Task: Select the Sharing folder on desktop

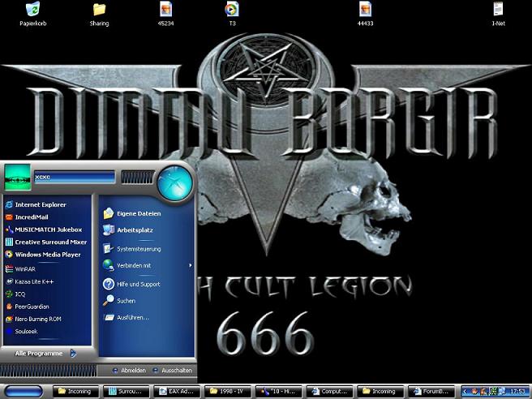Action: pos(99,14)
